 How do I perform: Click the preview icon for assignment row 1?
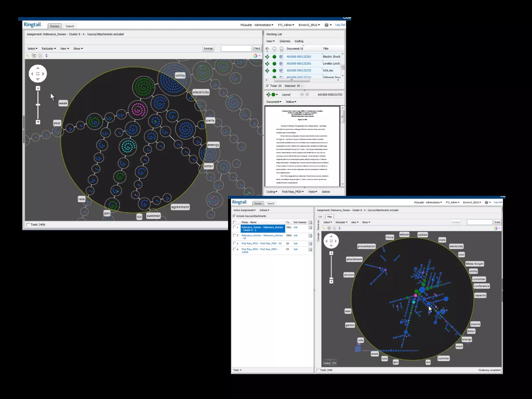point(310,228)
